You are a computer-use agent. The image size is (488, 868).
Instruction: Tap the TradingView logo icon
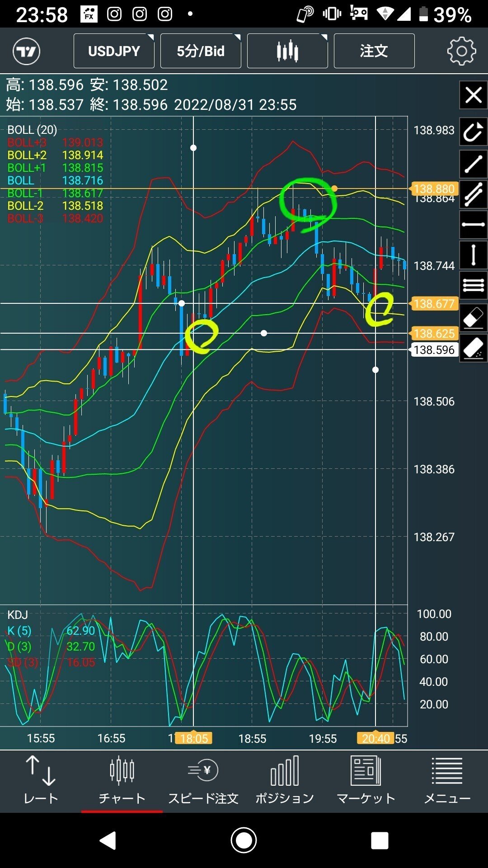[26, 52]
